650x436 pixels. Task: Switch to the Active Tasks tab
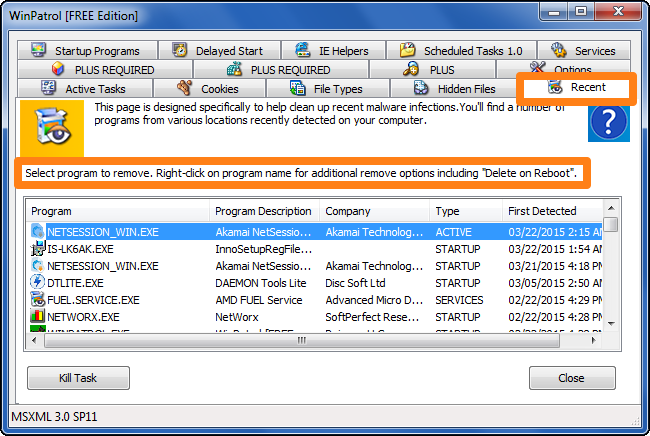coord(85,89)
